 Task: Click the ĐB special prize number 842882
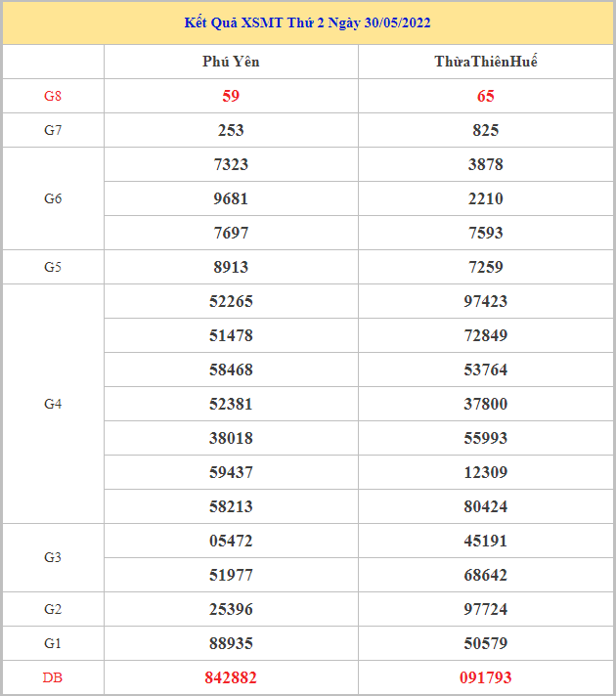(x=231, y=677)
